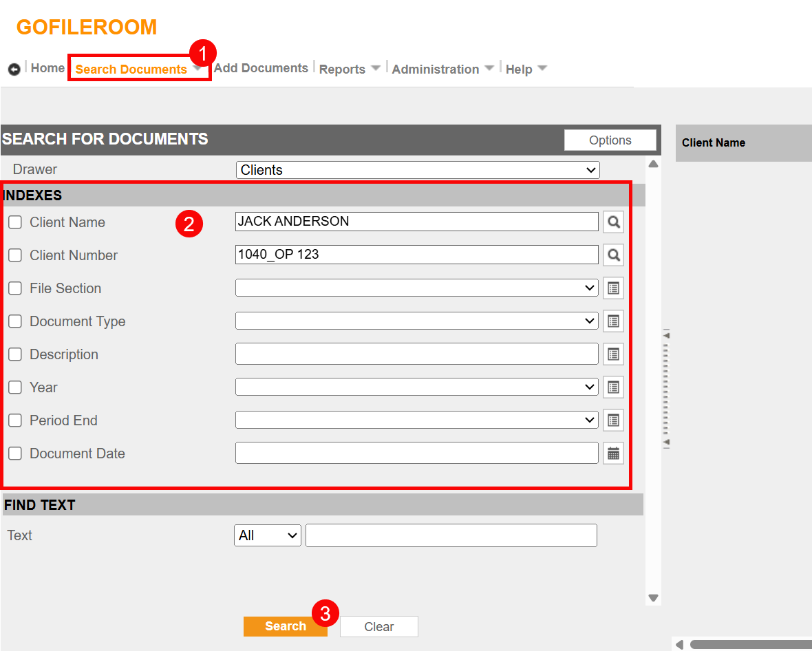Tick the Document Type checkbox

[x=15, y=321]
